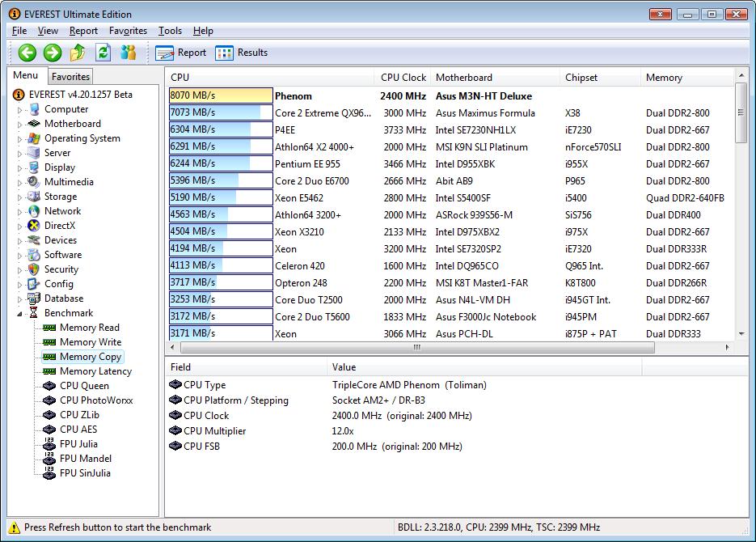Start the benchmark with the Refresh icon

(103, 53)
